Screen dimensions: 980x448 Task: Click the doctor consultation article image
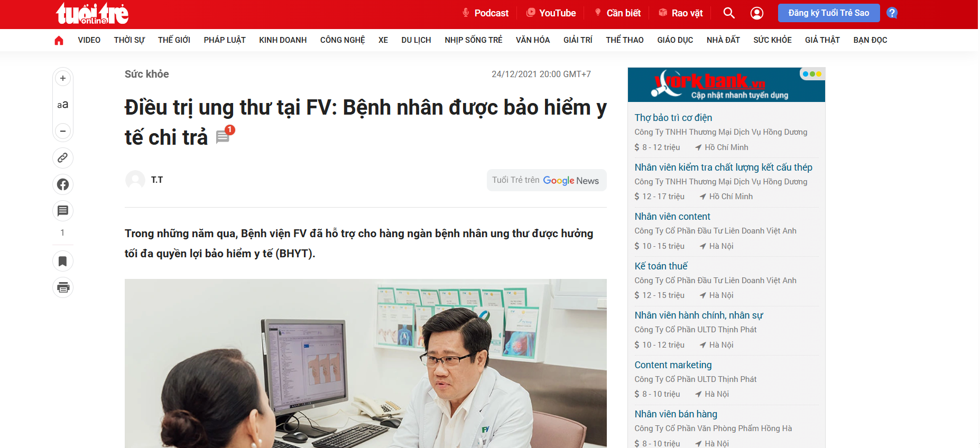click(x=365, y=363)
